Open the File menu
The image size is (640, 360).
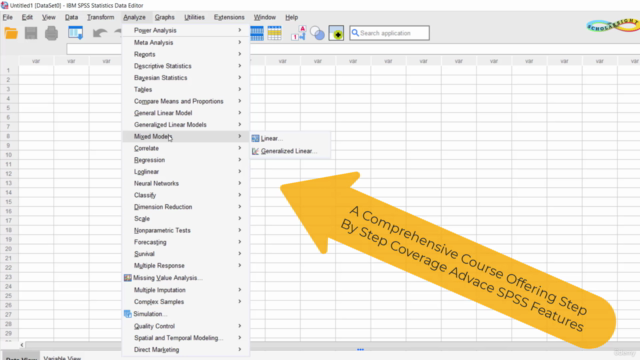7,17
